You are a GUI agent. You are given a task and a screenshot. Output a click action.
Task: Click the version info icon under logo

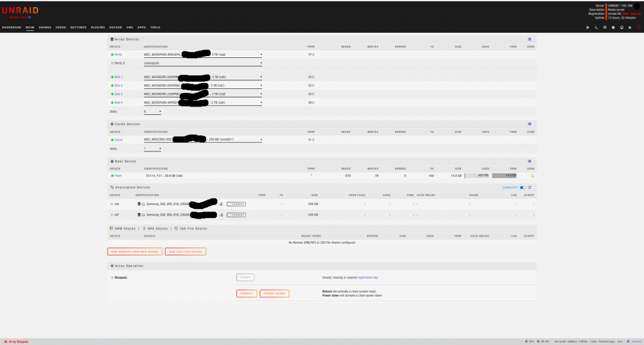(x=30, y=17)
